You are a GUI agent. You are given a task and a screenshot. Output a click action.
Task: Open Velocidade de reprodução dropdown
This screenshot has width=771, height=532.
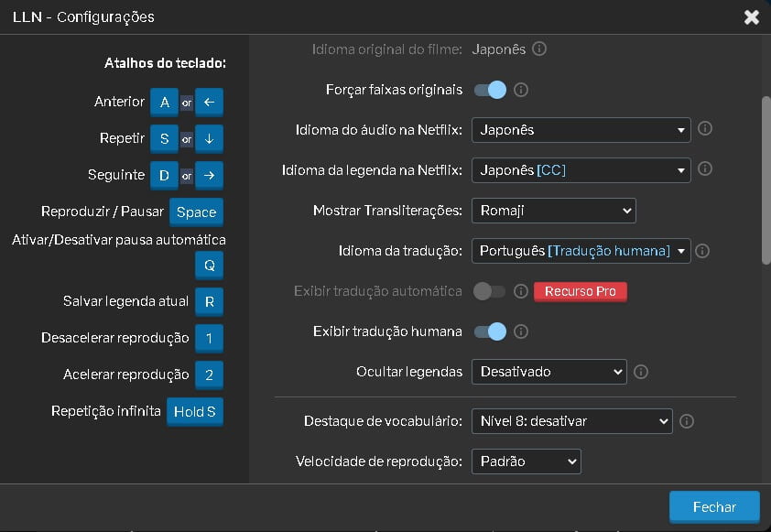[527, 461]
